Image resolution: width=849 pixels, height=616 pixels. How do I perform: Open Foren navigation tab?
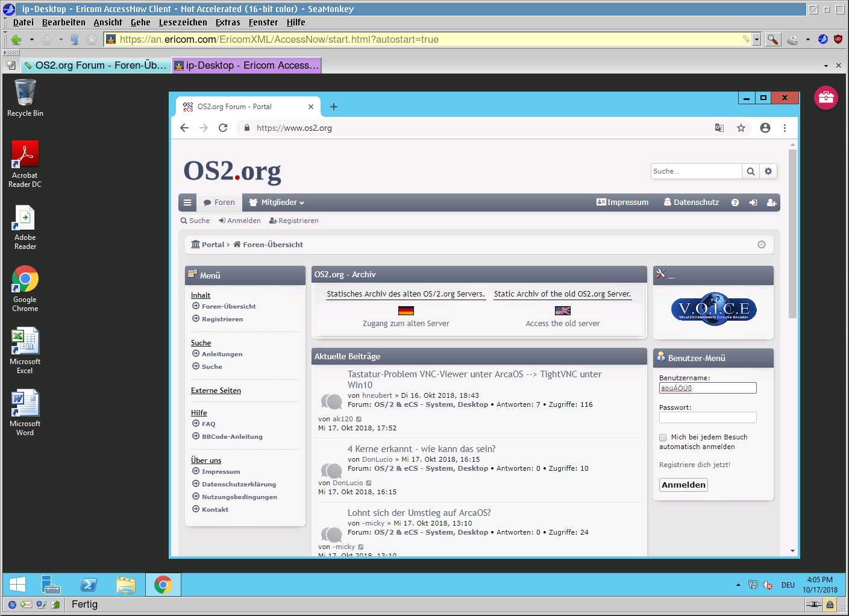219,203
